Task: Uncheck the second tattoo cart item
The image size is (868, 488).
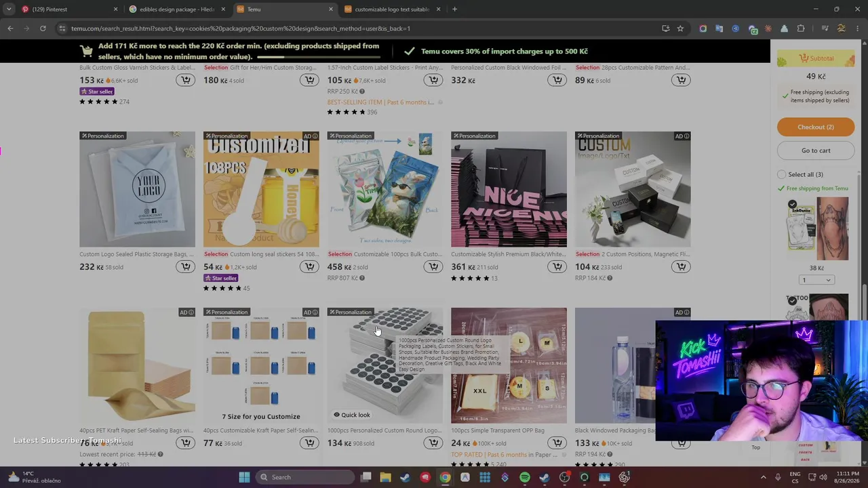Action: [x=792, y=300]
